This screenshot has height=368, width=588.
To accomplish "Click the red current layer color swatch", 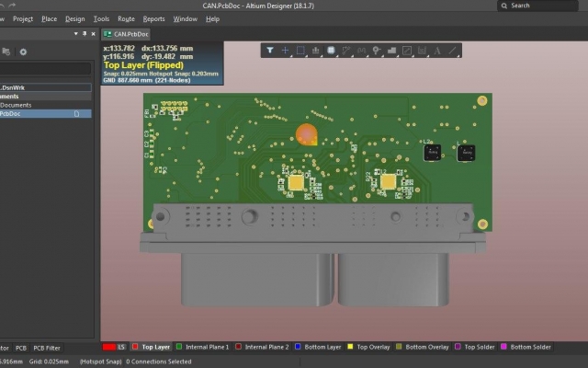I will pyautogui.click(x=109, y=347).
